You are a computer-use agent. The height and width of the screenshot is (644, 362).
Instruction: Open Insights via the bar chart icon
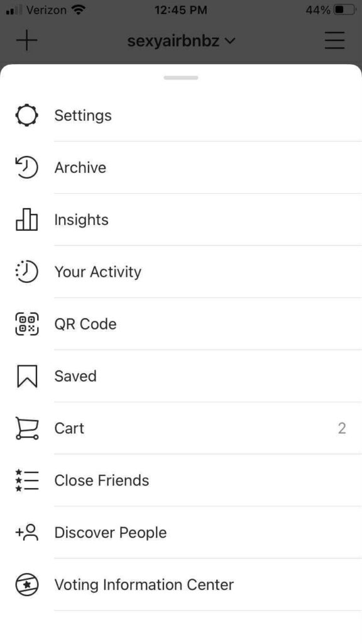(26, 219)
